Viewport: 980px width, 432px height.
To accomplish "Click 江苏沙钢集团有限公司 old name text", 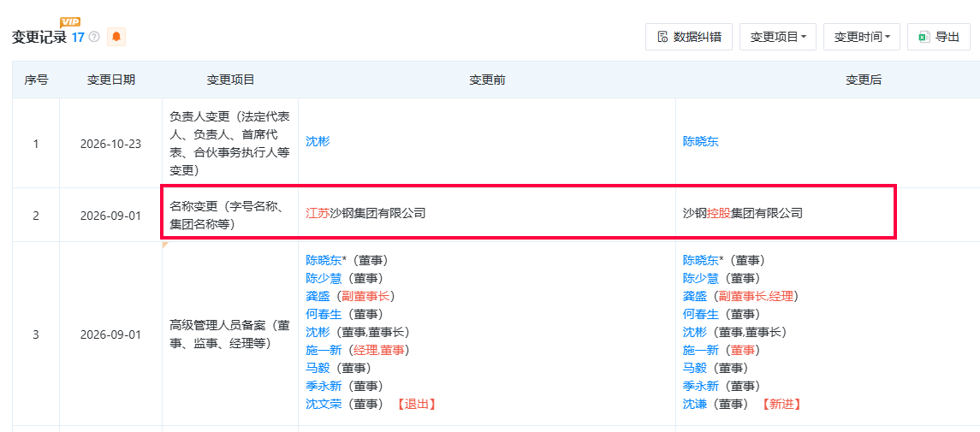I will click(365, 214).
